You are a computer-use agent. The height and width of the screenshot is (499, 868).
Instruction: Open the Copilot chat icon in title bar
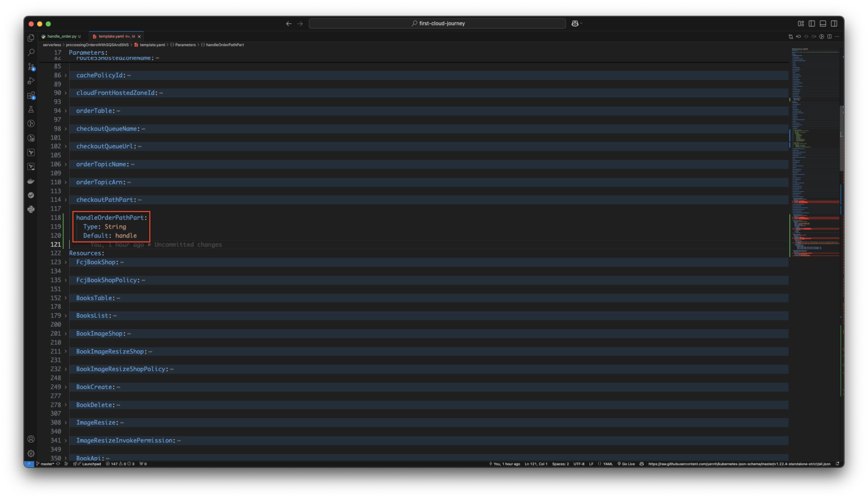click(575, 23)
